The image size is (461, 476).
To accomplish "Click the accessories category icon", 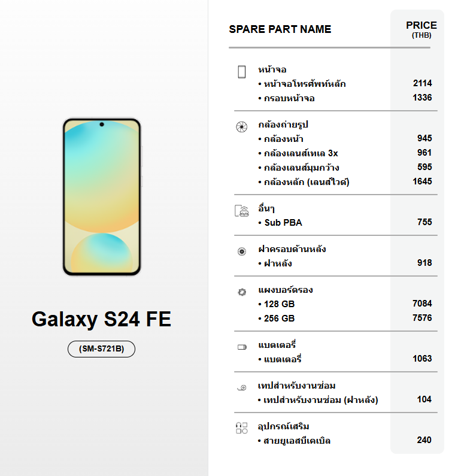I will tap(242, 428).
